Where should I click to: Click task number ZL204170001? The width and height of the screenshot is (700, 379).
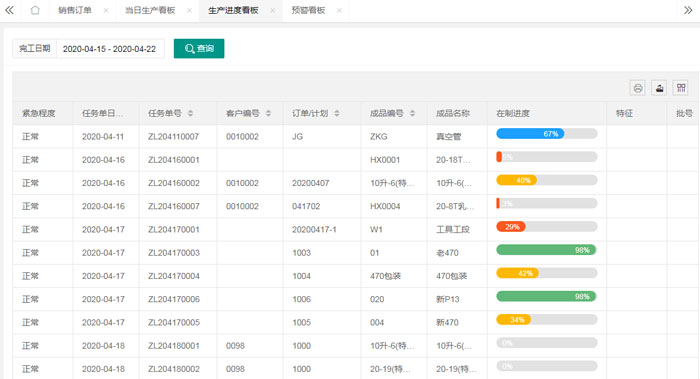tap(174, 229)
